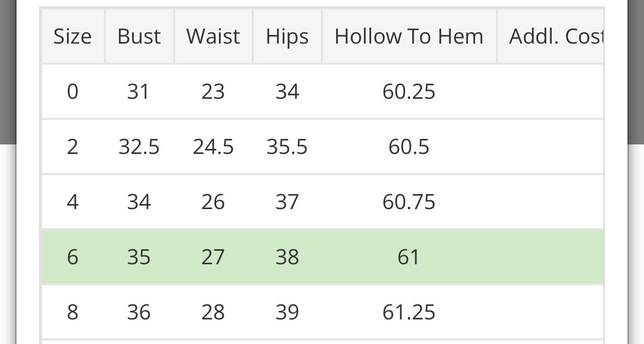Click the 60.5 hollow to hem value
Viewport: 644px width, 344px height.
coord(409,146)
